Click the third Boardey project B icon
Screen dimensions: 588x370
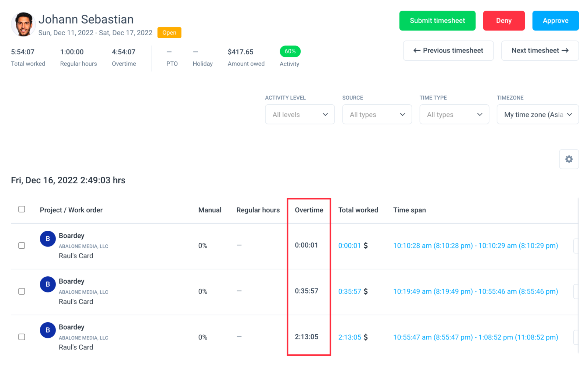[48, 330]
